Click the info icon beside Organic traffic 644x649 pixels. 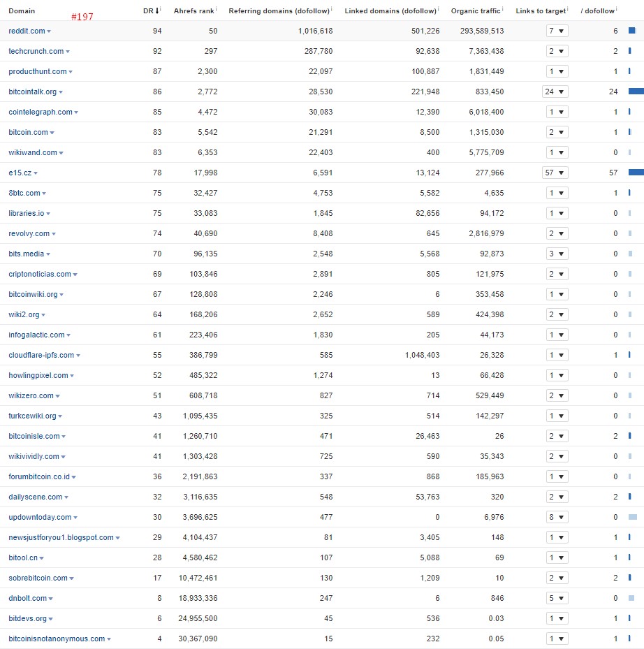[502, 8]
